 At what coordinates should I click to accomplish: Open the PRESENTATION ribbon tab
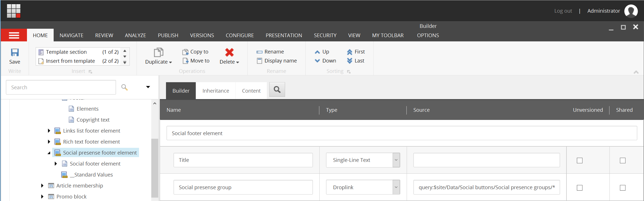coord(284,35)
